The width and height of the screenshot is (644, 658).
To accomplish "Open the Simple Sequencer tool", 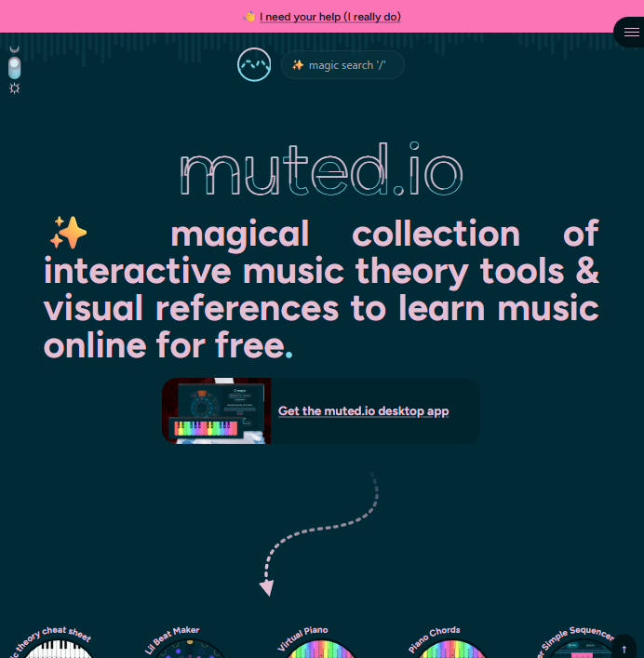I will (x=579, y=642).
